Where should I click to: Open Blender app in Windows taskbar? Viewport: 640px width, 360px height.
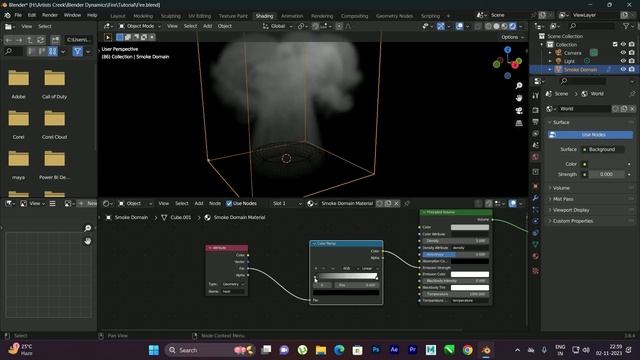click(x=486, y=350)
